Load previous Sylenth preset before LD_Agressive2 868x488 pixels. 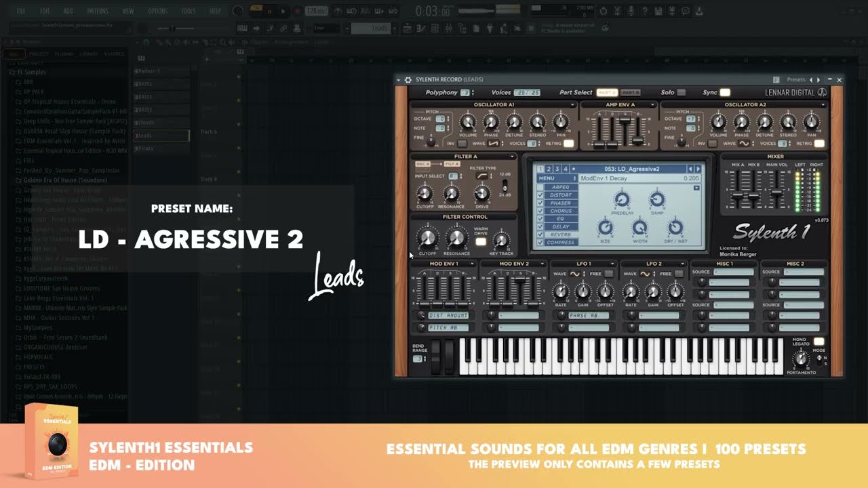click(691, 169)
